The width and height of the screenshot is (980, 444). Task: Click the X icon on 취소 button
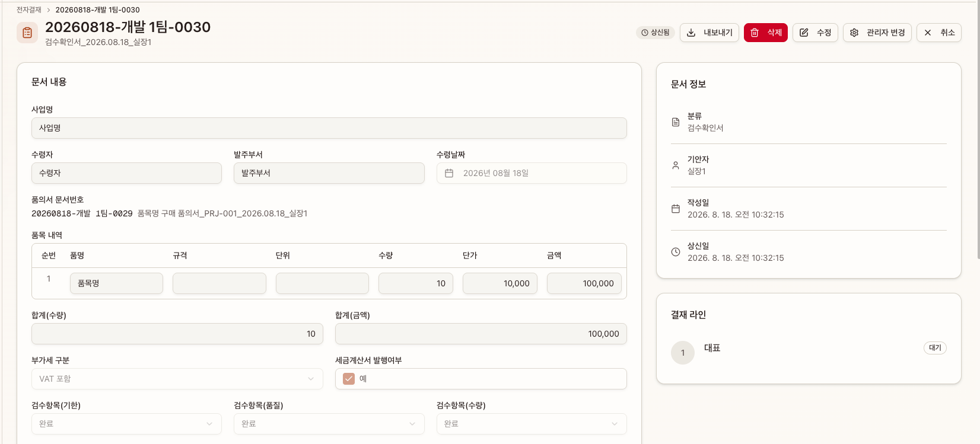pyautogui.click(x=928, y=33)
